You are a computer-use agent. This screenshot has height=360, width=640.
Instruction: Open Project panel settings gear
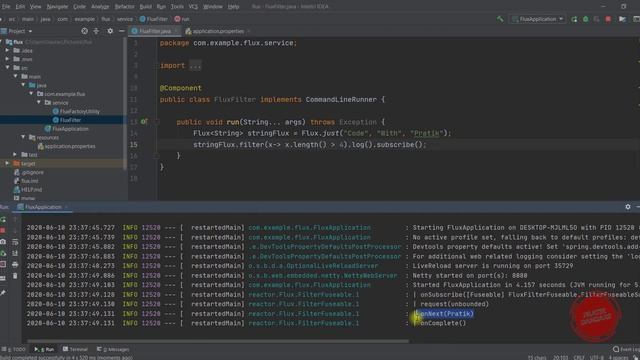110,31
